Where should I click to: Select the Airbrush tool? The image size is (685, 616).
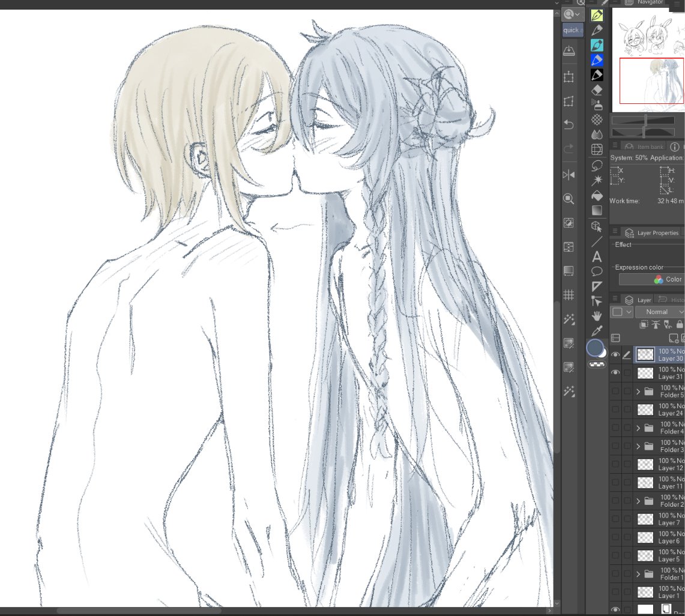pyautogui.click(x=597, y=105)
